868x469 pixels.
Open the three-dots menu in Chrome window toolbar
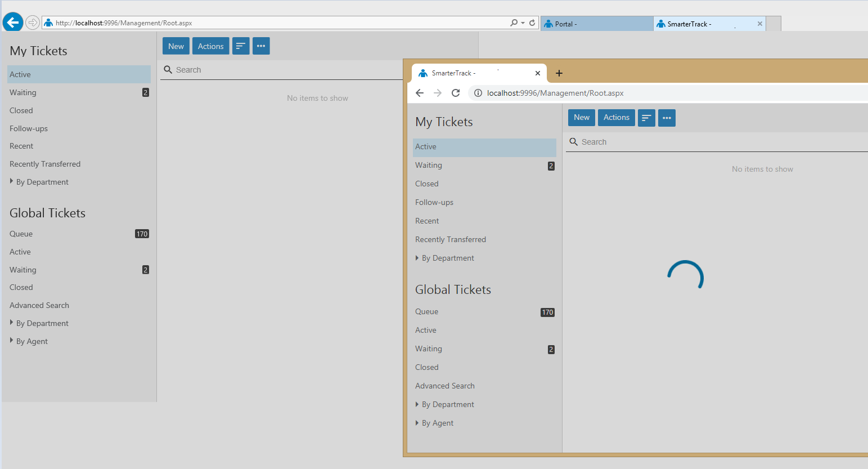[667, 118]
